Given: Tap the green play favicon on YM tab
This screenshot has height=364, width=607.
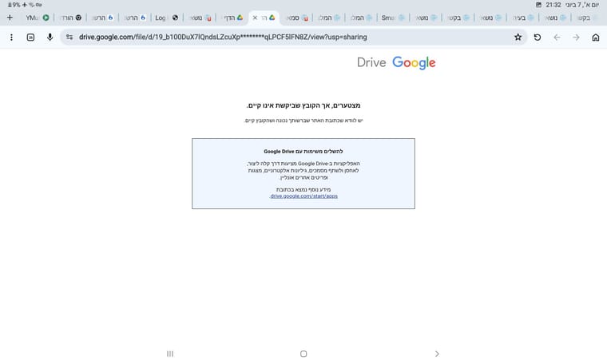Looking at the screenshot, I should [x=46, y=18].
